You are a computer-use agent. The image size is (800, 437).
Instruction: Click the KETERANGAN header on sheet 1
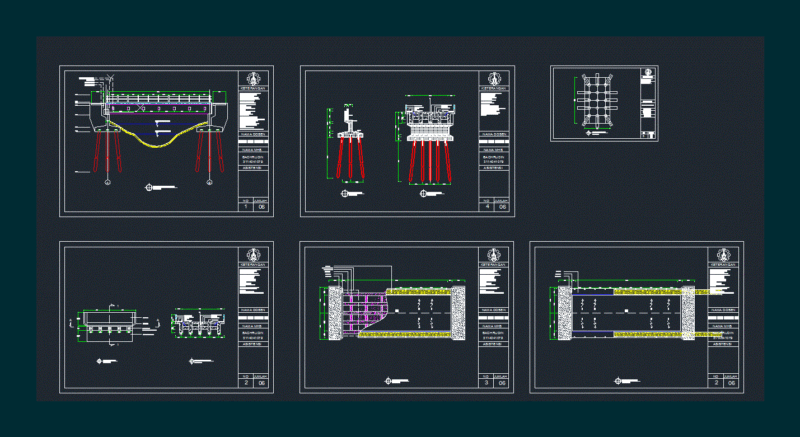pyautogui.click(x=253, y=88)
